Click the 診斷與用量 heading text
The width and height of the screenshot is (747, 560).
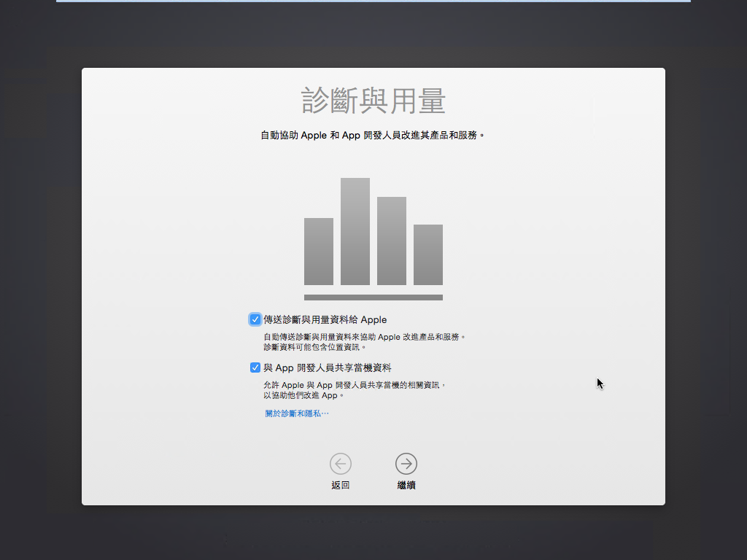point(373,101)
